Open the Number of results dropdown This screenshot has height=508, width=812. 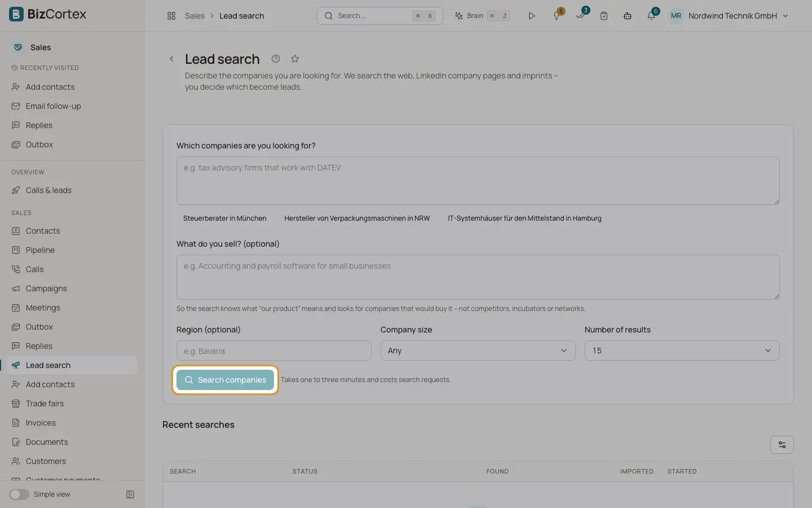point(682,351)
